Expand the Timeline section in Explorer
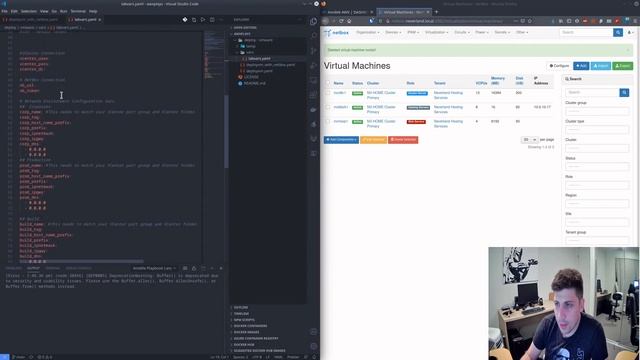Image resolution: width=640 pixels, height=360 pixels. (x=241, y=313)
